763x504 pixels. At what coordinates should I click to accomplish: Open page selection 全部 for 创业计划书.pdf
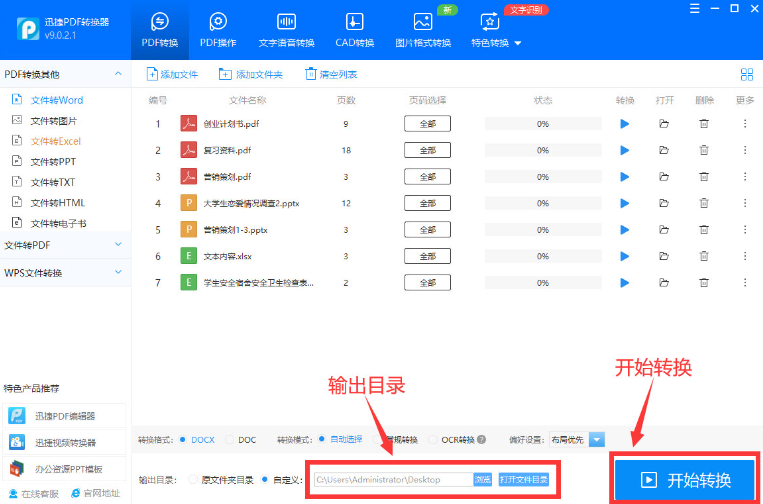[x=427, y=124]
